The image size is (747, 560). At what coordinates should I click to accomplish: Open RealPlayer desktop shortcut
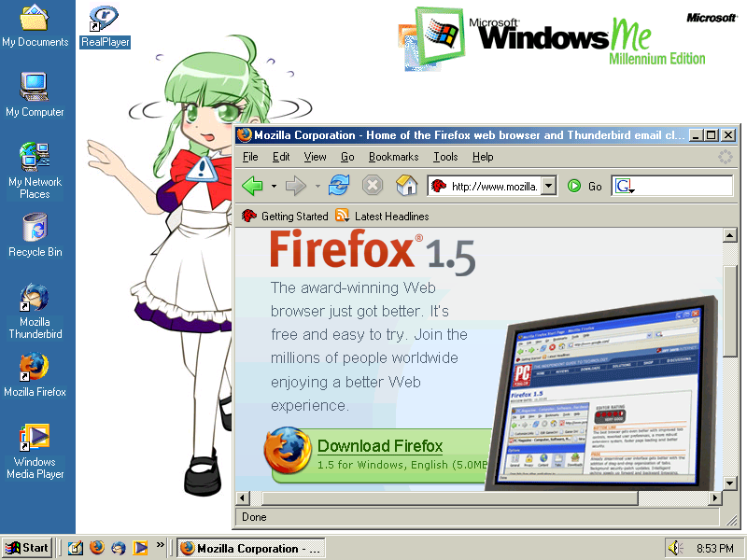click(105, 25)
